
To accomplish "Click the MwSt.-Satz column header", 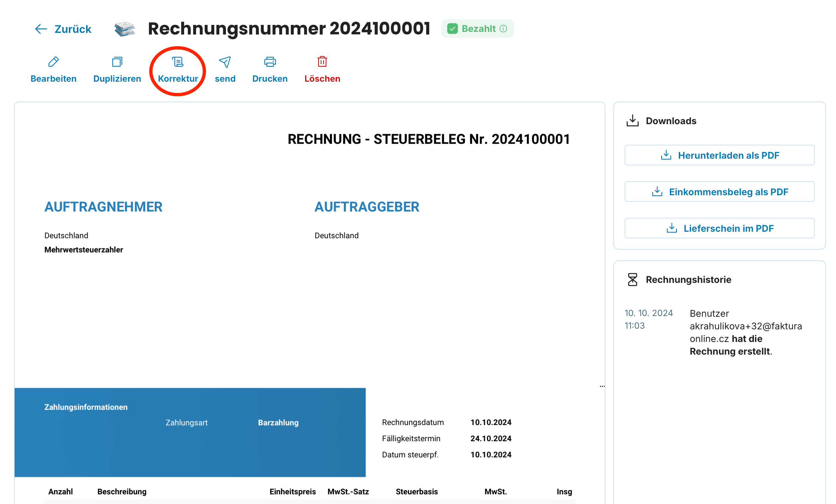I will tap(348, 492).
